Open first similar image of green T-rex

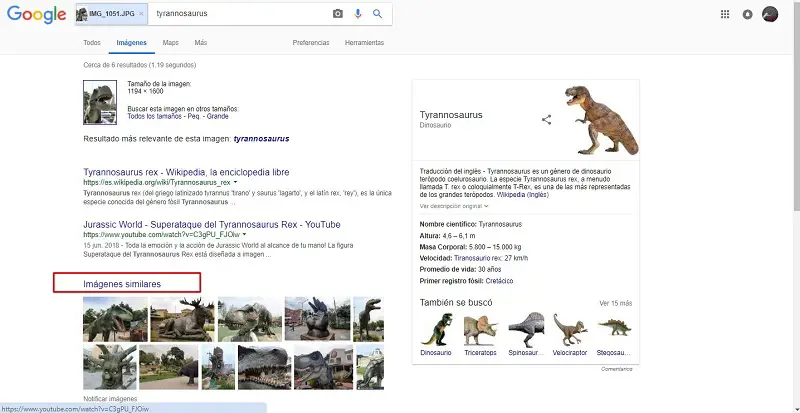[x=115, y=319]
